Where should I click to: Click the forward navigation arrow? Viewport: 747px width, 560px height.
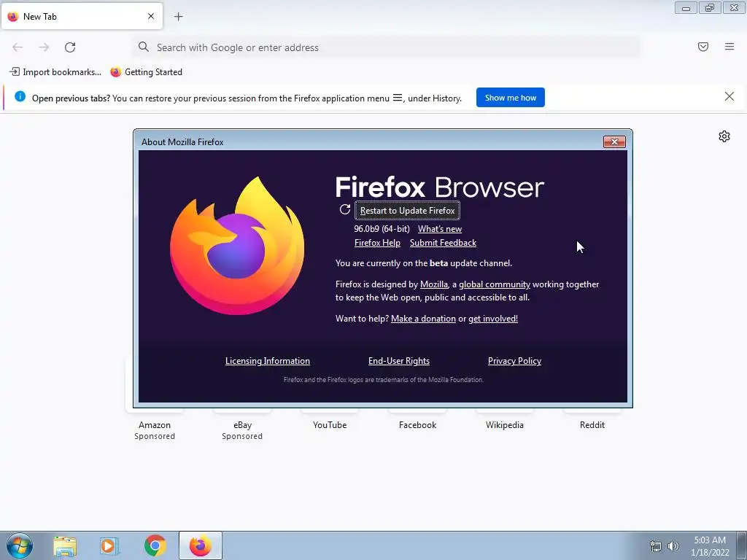click(x=44, y=47)
